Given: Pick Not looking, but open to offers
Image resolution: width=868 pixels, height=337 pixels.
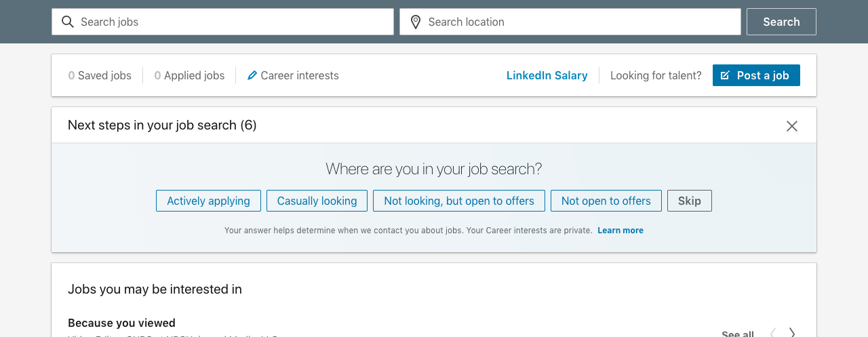Looking at the screenshot, I should pyautogui.click(x=459, y=201).
